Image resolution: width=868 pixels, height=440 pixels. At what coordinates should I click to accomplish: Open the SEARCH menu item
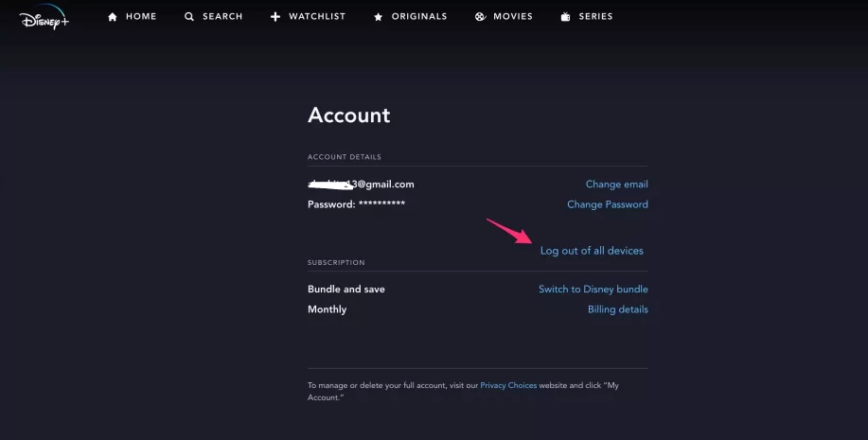[x=213, y=17]
